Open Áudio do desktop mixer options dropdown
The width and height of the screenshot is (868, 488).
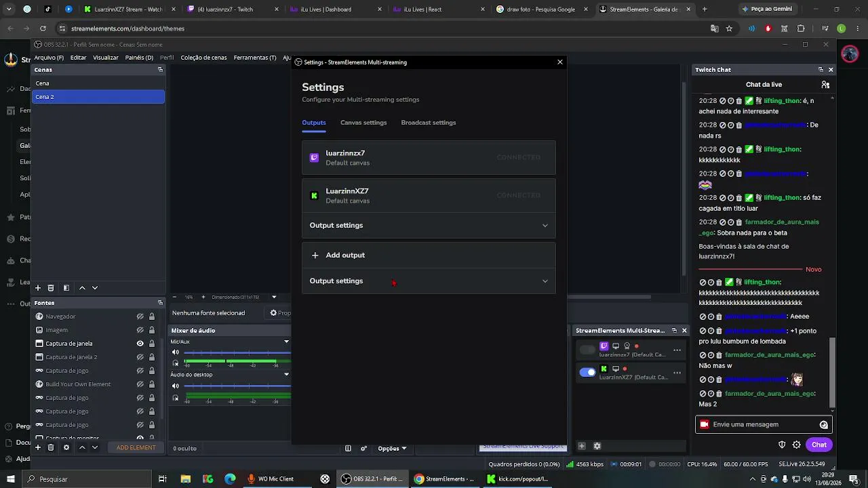click(286, 375)
